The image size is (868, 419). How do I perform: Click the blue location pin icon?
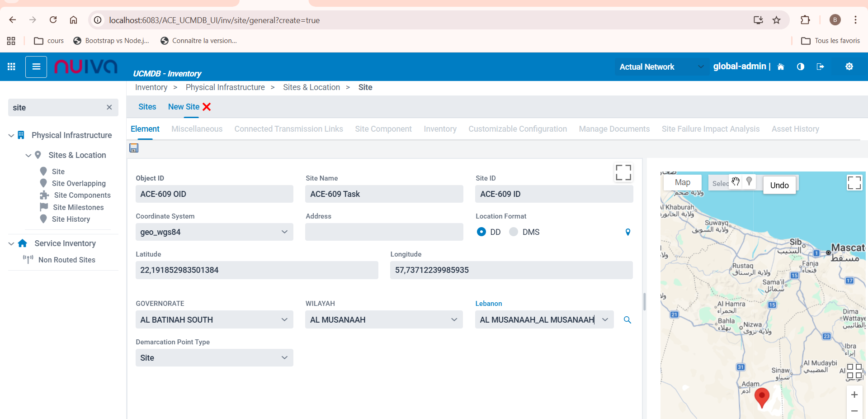pyautogui.click(x=627, y=232)
